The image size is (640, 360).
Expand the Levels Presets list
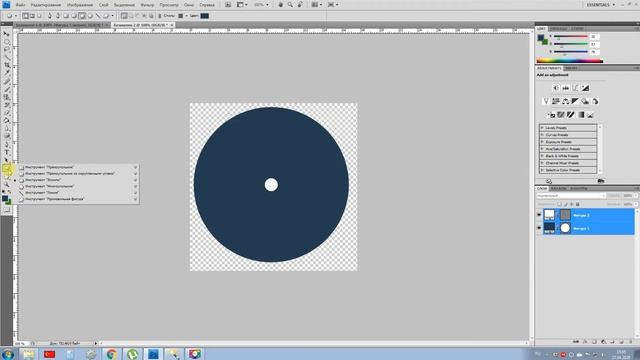pyautogui.click(x=542, y=128)
